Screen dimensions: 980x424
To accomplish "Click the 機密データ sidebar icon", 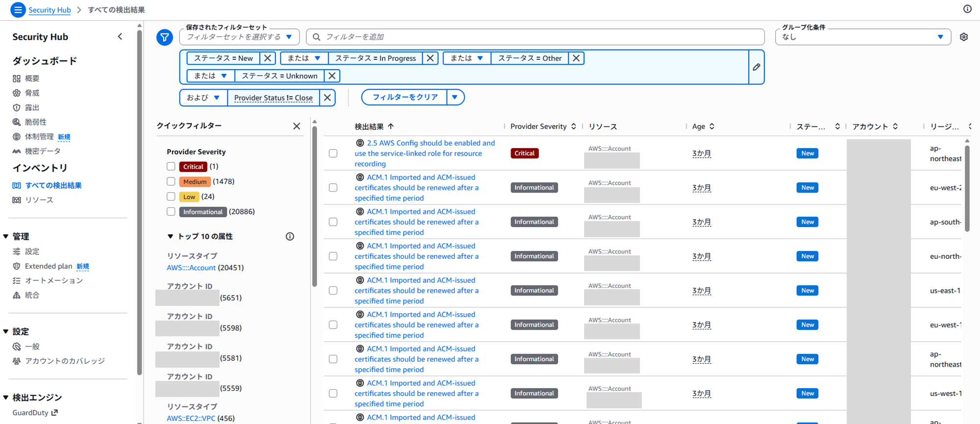I will (17, 151).
